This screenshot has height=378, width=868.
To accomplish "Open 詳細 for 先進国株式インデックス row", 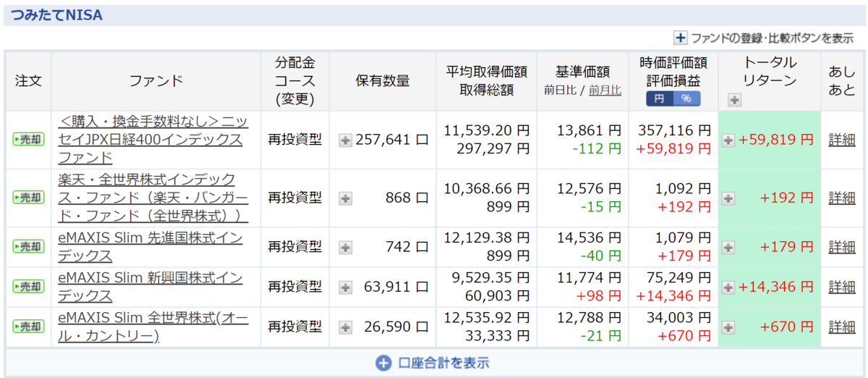I will 841,247.
